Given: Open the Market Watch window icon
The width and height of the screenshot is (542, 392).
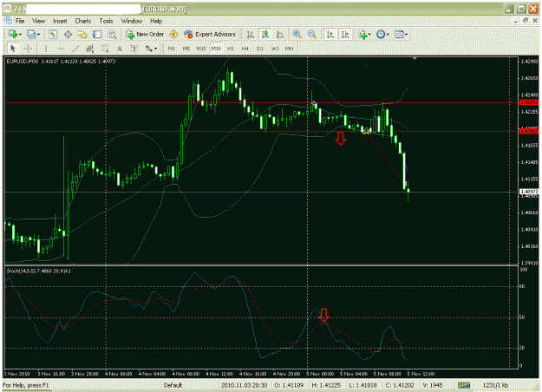Looking at the screenshot, I should pos(53,34).
